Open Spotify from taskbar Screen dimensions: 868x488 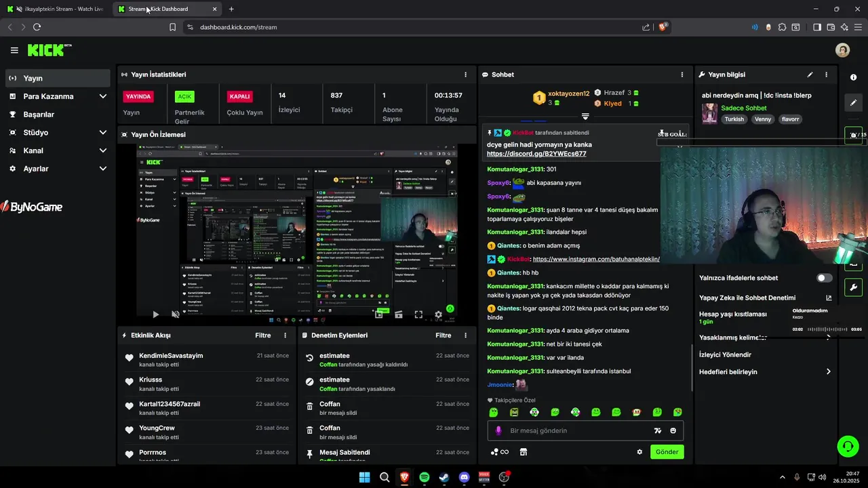coord(425,477)
